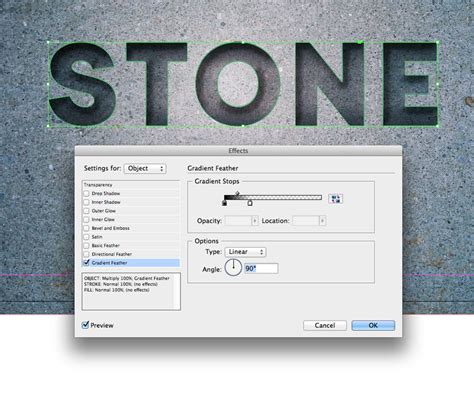This screenshot has width=474, height=393.
Task: Uncheck the Gradient Feather checkbox
Action: (x=86, y=262)
